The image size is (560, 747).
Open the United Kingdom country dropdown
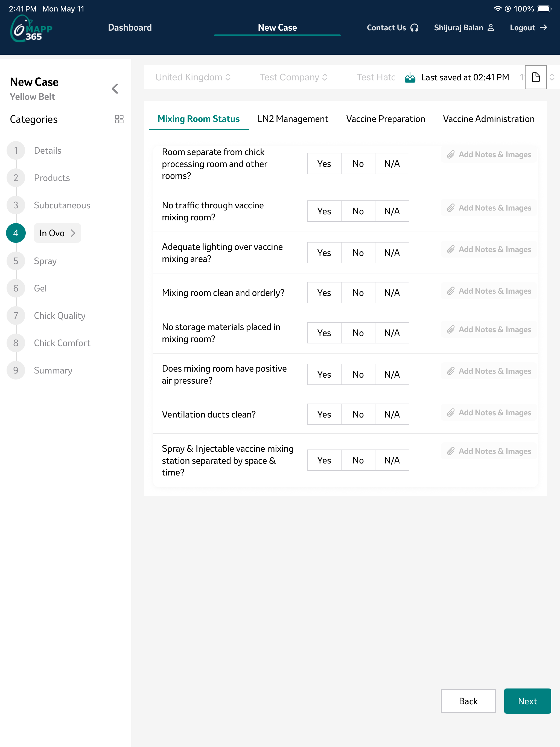click(193, 77)
